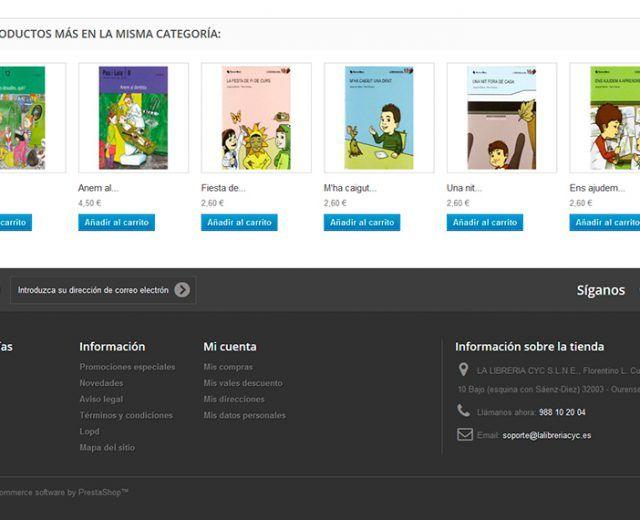
Task: Add 'M'ha caigut...' to cart
Action: point(362,222)
